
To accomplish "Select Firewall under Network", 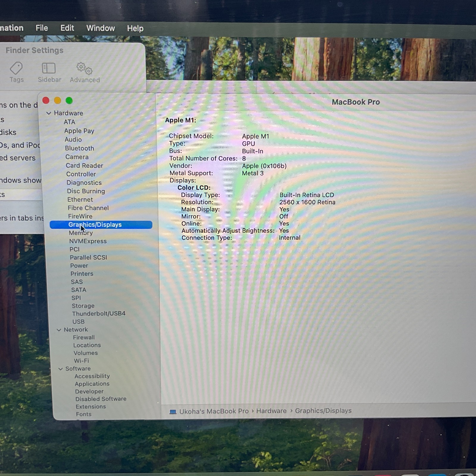I will coord(84,337).
